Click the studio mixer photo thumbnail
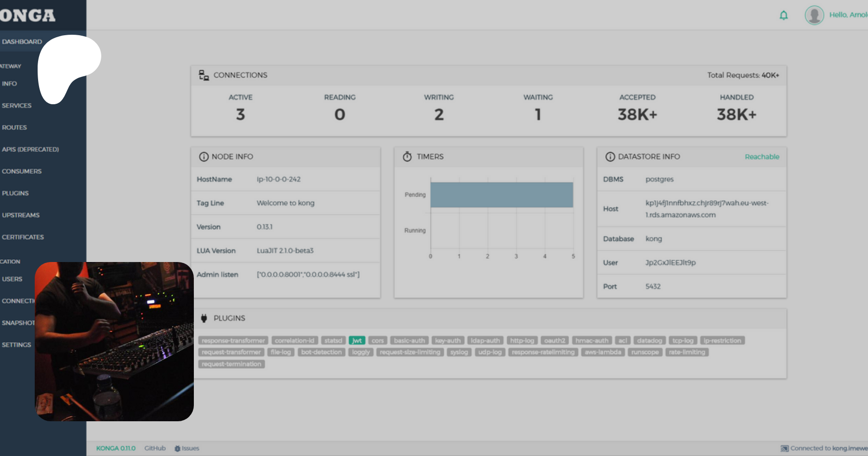 (114, 342)
